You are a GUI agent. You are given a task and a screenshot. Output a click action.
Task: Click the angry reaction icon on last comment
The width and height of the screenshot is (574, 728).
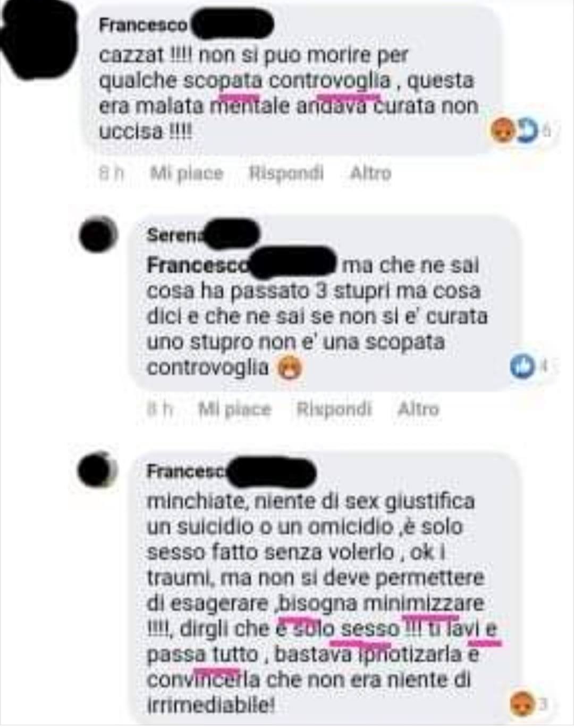[x=521, y=704]
